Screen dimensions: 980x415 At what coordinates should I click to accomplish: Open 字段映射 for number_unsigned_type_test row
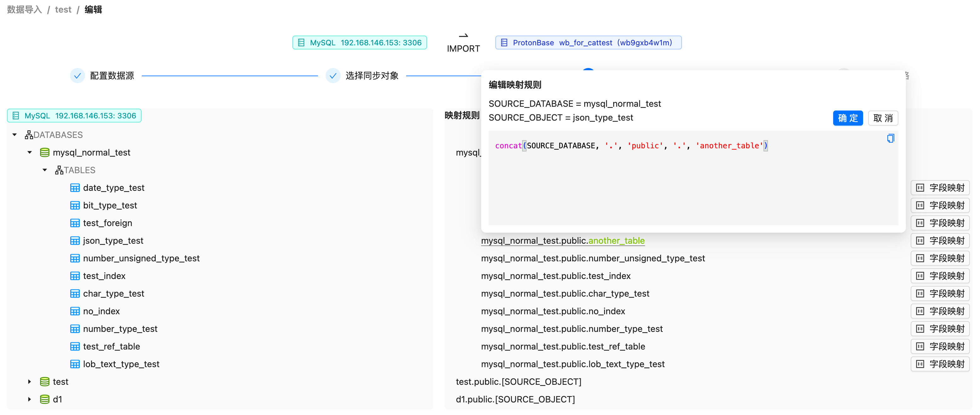940,259
